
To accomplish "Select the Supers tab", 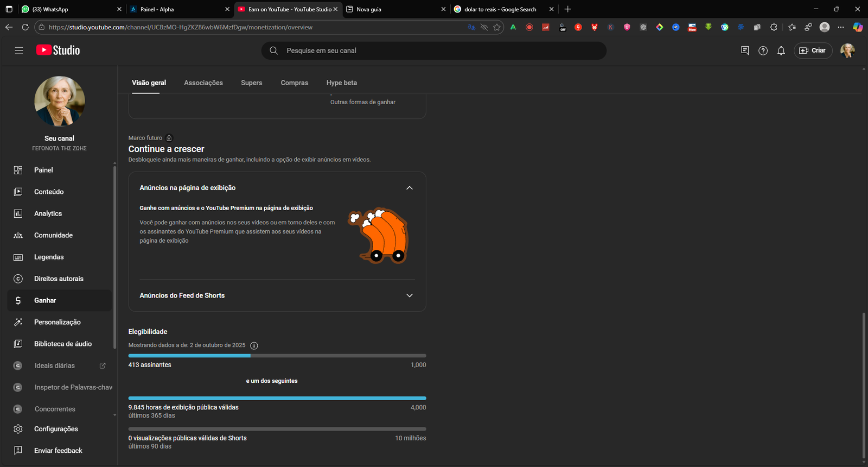I will tap(251, 83).
